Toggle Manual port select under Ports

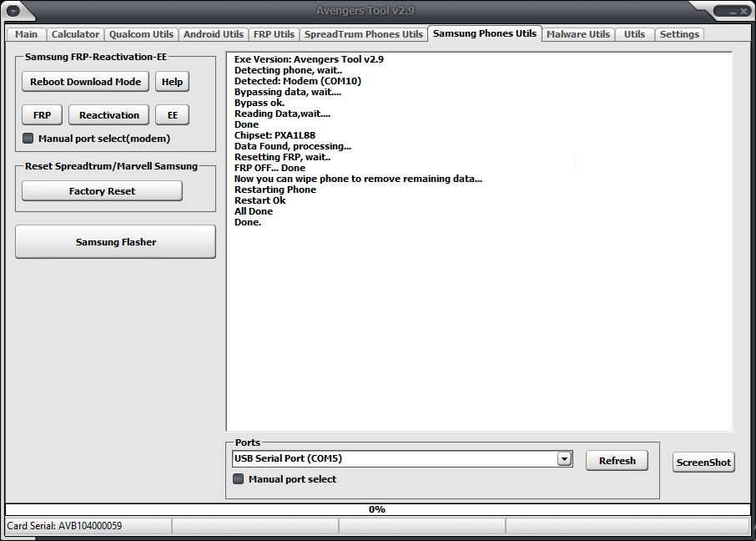pyautogui.click(x=238, y=478)
